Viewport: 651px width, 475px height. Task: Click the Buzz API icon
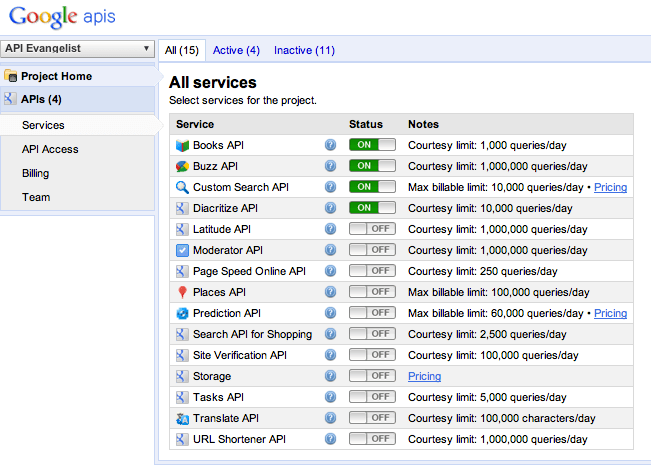pyautogui.click(x=182, y=166)
